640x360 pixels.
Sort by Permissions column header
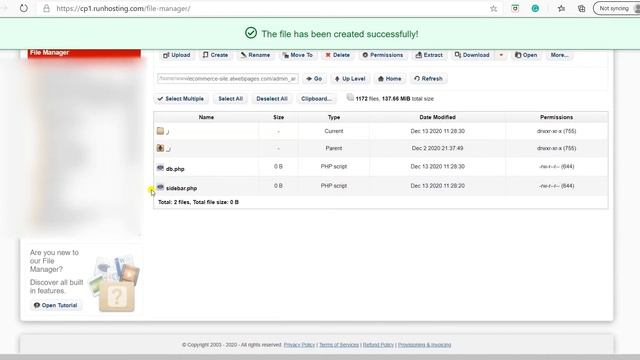[556, 117]
